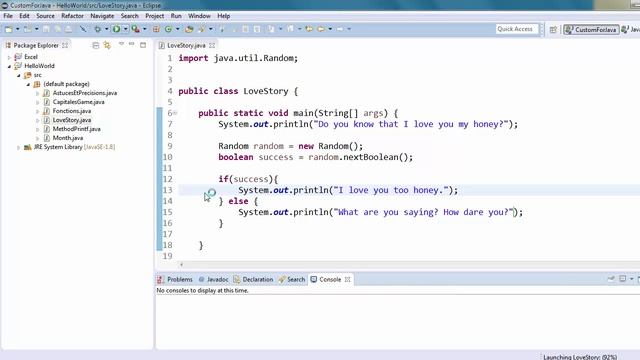Switch to the CustomForJava perspective
640x360 pixels.
[x=591, y=29]
